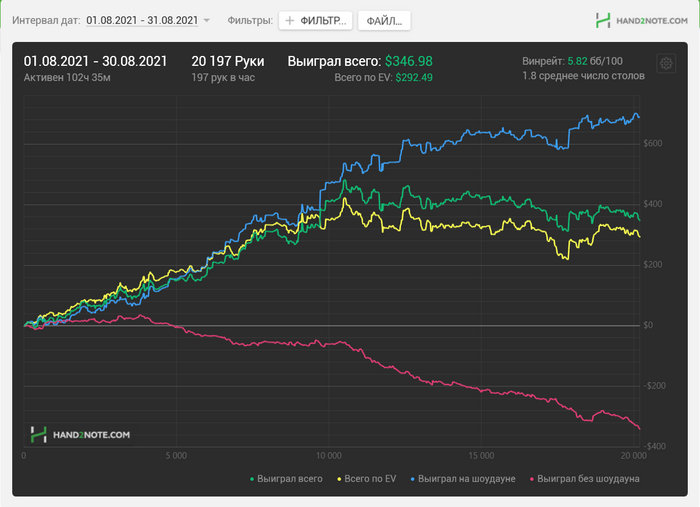Click the 01.08.2021 - 30.08.2021 graph heading
This screenshot has width=700, height=507.
[x=95, y=61]
